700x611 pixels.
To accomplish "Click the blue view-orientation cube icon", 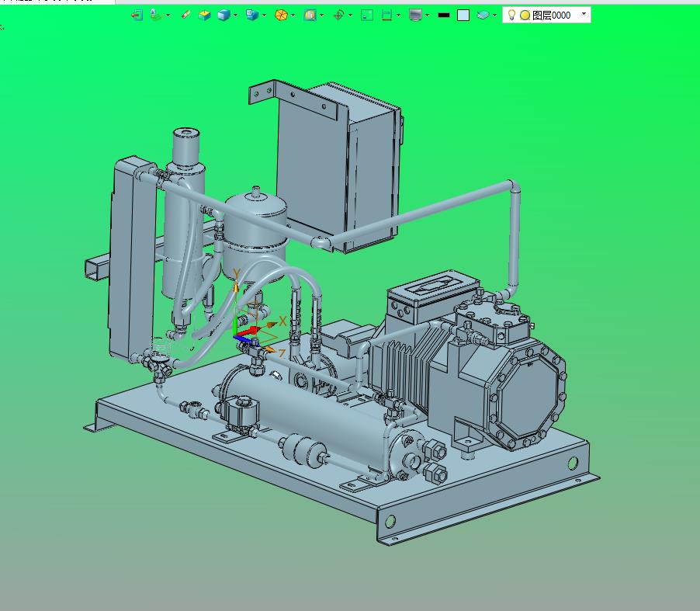I will (x=252, y=16).
